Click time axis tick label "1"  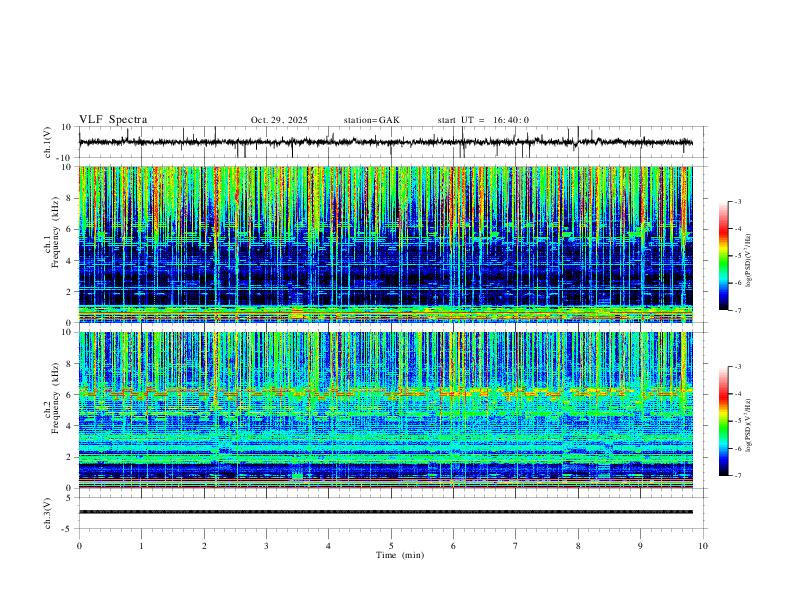pyautogui.click(x=141, y=546)
